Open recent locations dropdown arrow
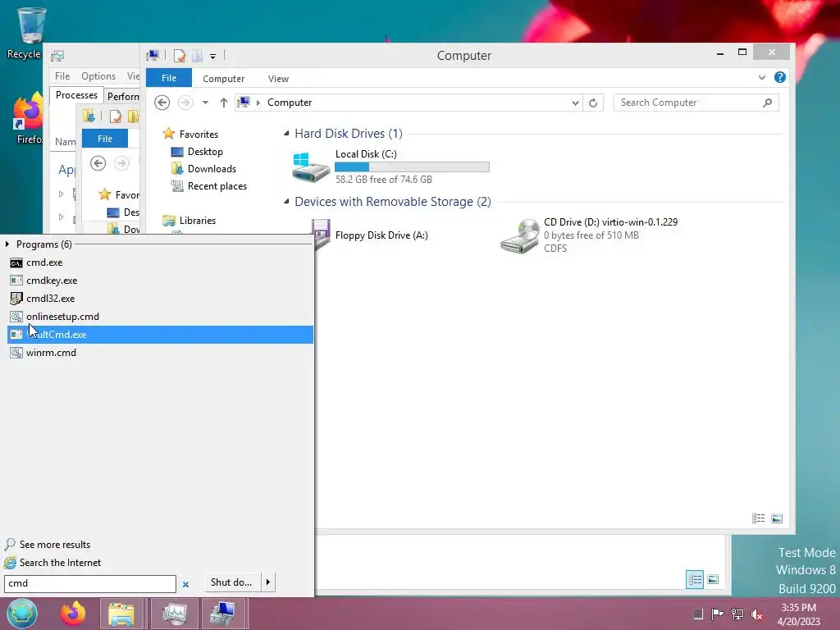 coord(205,103)
